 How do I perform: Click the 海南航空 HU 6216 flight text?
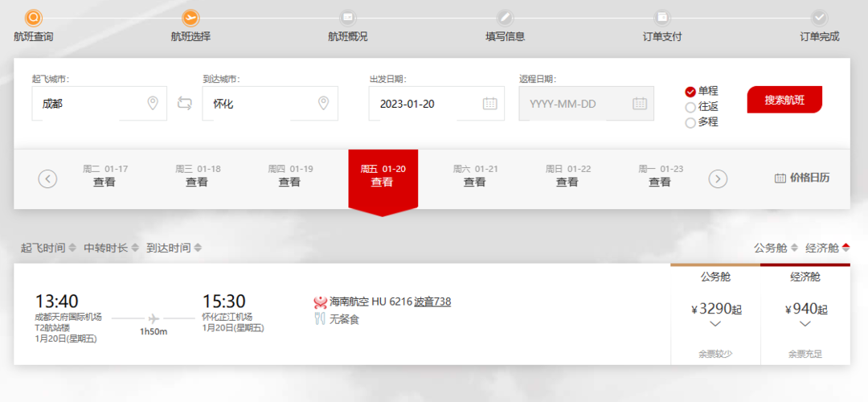[371, 301]
